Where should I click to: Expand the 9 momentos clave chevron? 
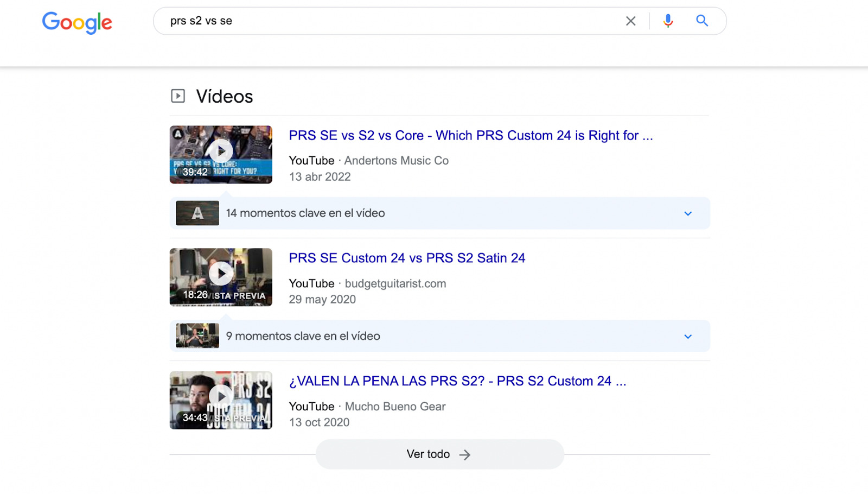(x=688, y=337)
